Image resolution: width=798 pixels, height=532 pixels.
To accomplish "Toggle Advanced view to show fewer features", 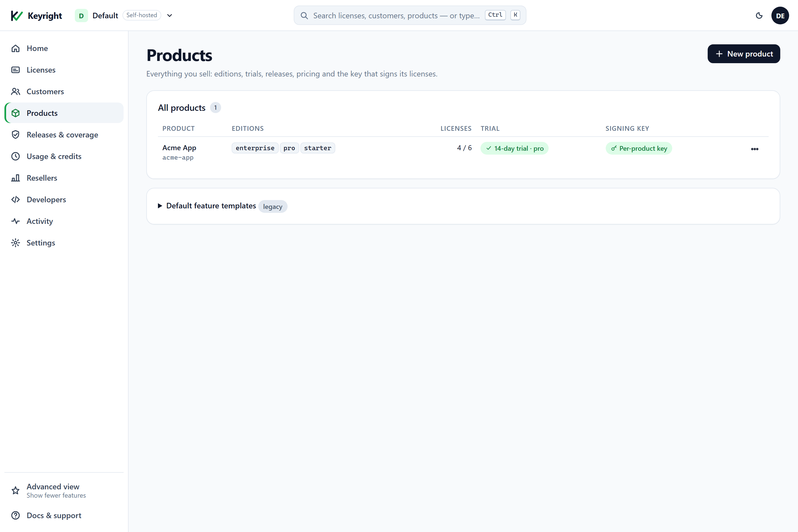I will pos(64,491).
